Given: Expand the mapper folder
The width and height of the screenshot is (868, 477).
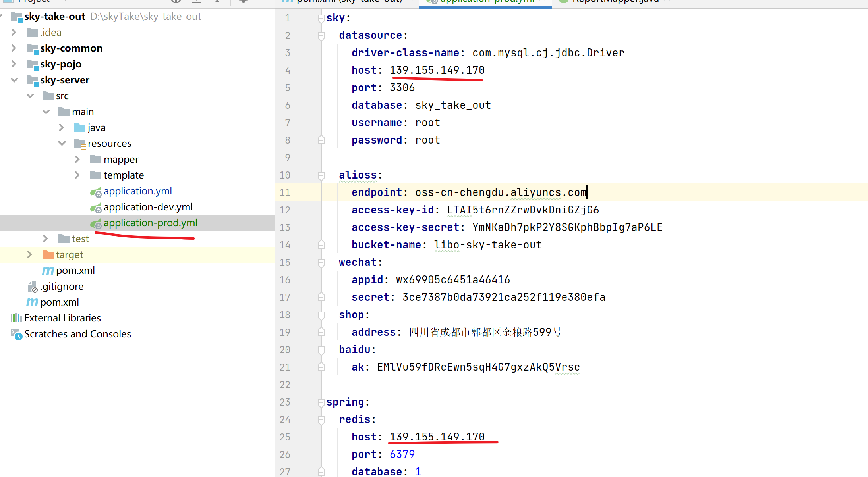Looking at the screenshot, I should click(77, 159).
